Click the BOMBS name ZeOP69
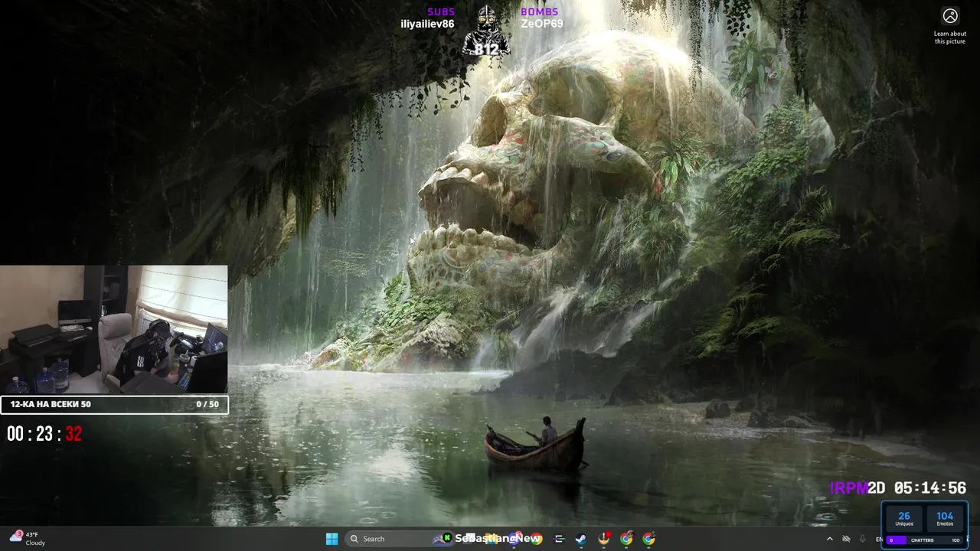This screenshot has height=551, width=980. 541,24
